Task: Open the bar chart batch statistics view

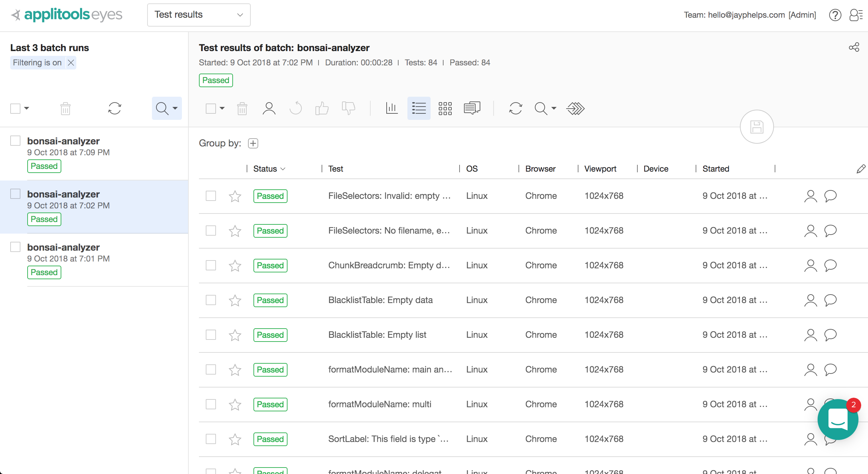Action: tap(392, 109)
